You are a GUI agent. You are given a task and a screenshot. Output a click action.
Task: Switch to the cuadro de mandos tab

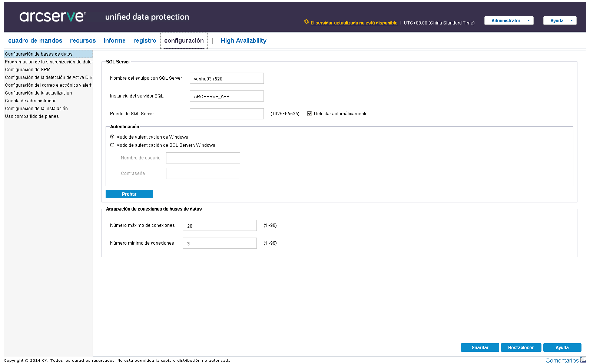click(35, 41)
